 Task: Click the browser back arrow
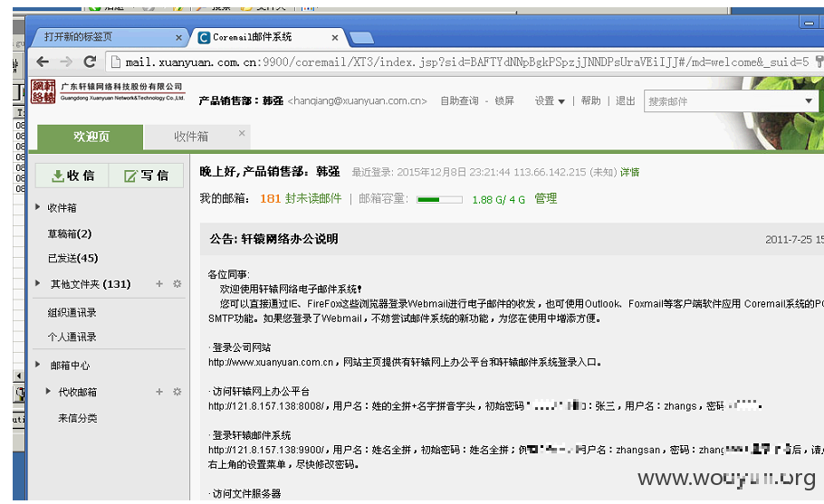pyautogui.click(x=43, y=62)
